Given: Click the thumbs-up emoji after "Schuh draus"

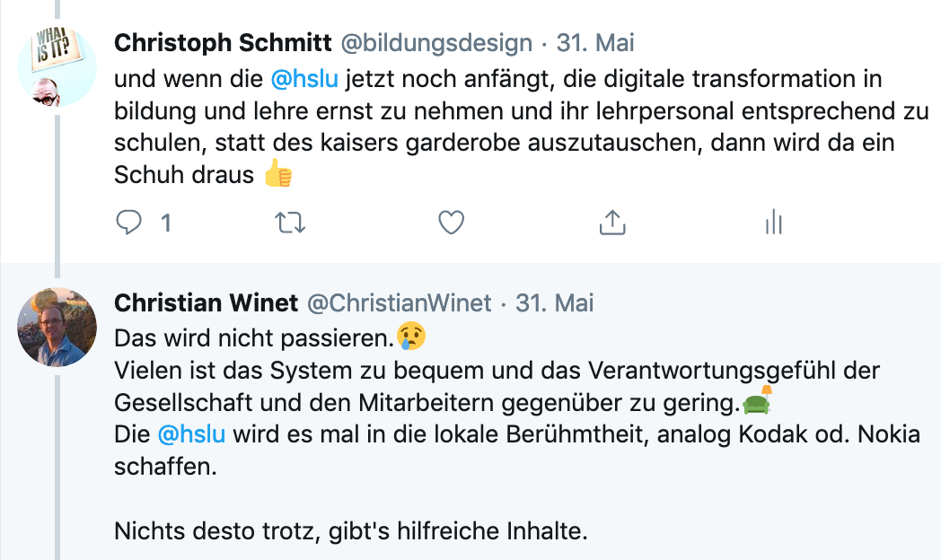Looking at the screenshot, I should [x=278, y=175].
